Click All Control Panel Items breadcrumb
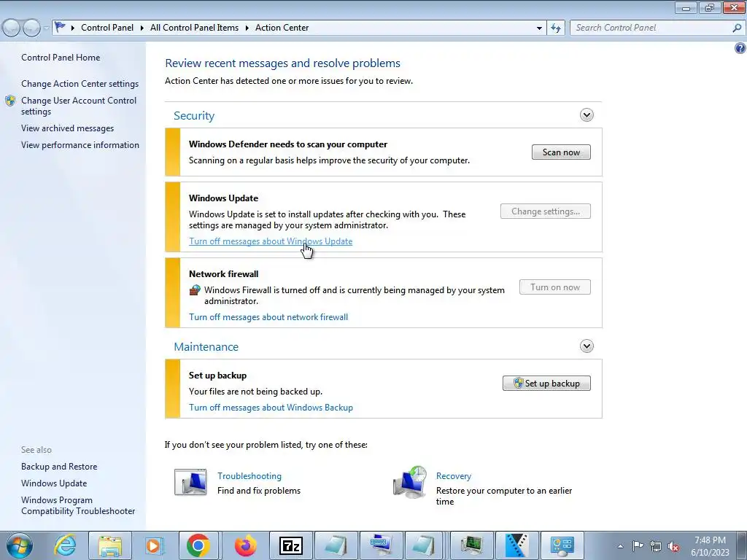The width and height of the screenshot is (747, 560). (194, 28)
